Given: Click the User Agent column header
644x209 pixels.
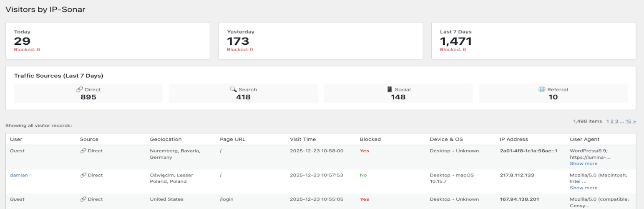Looking at the screenshot, I should 585,139.
